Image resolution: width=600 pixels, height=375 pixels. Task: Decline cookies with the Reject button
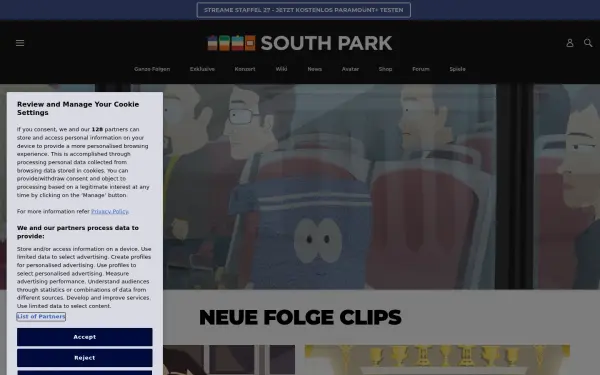pyautogui.click(x=85, y=358)
